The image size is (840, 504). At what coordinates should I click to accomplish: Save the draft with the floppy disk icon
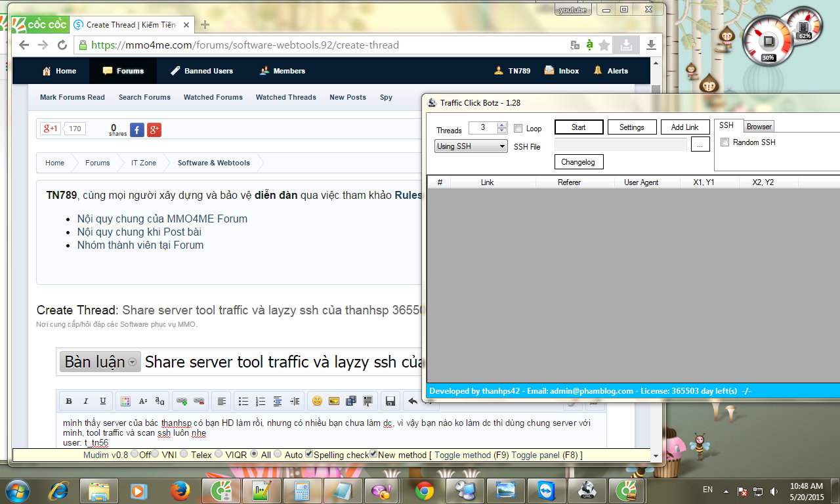[x=390, y=401]
